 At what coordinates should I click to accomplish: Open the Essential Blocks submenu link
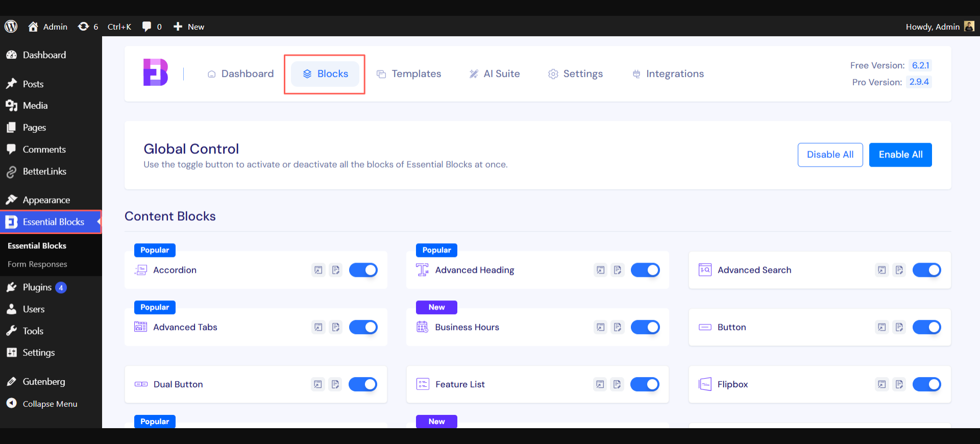pos(37,246)
